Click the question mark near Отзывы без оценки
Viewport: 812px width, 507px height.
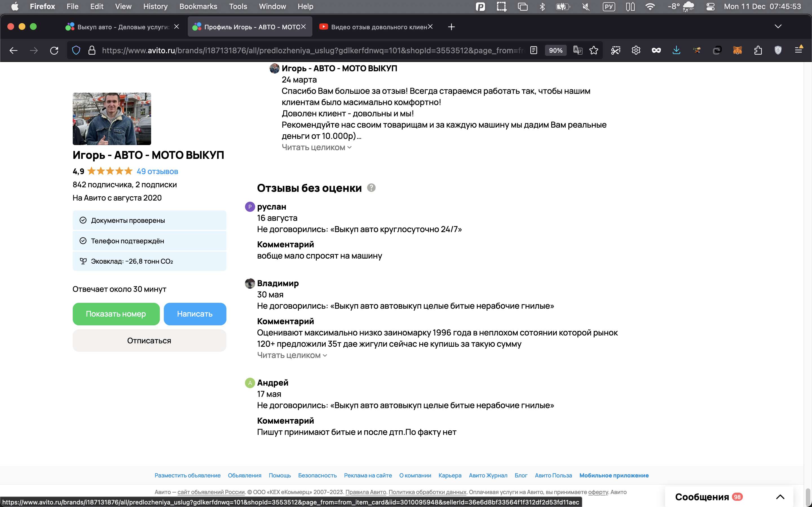371,188
